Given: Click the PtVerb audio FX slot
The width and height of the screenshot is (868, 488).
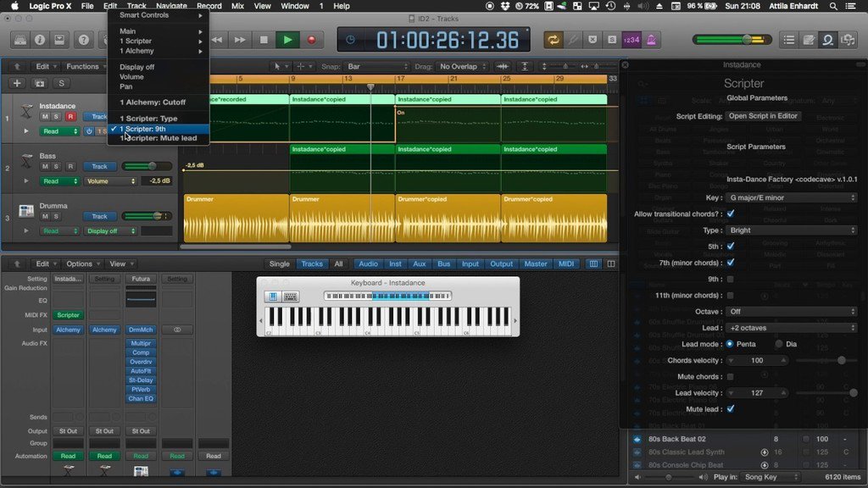Looking at the screenshot, I should pos(141,390).
